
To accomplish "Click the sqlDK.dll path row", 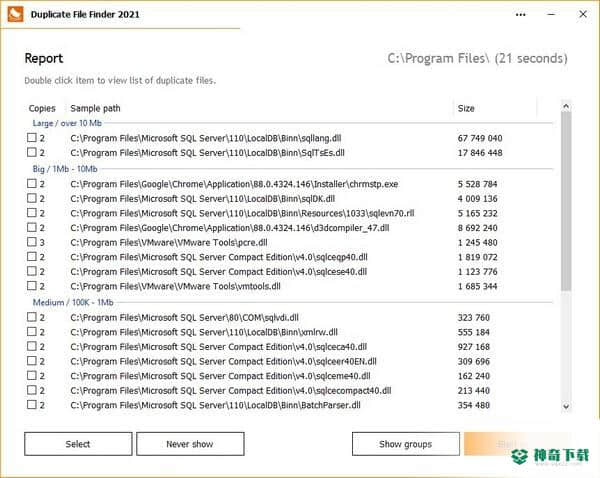I will tap(202, 199).
